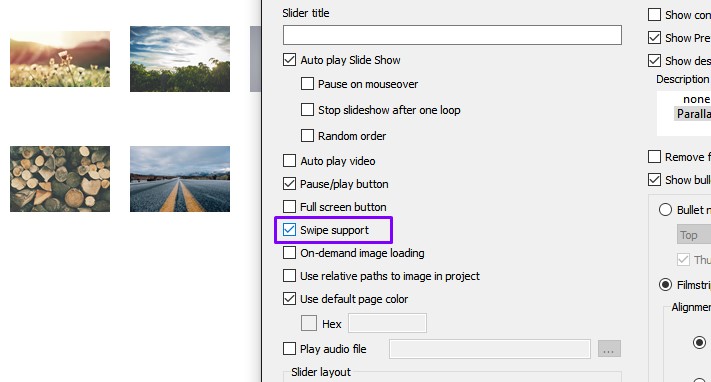The height and width of the screenshot is (382, 711).
Task: Toggle Swipe support checkbox
Action: (x=289, y=230)
